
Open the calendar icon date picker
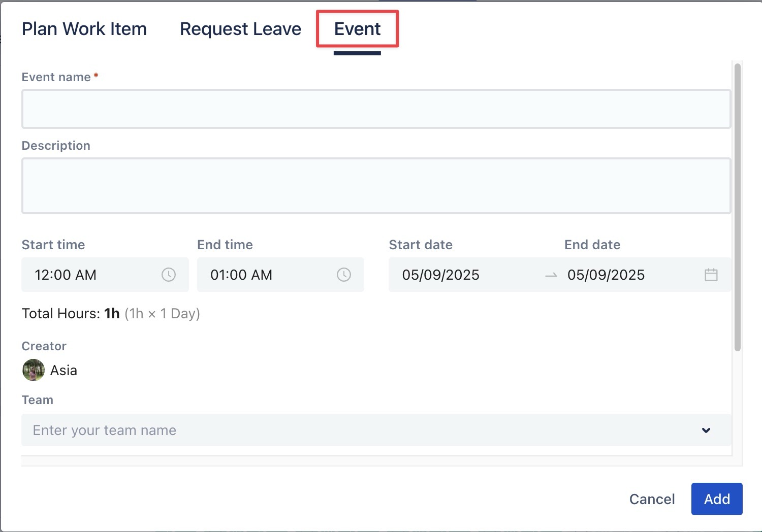click(711, 275)
